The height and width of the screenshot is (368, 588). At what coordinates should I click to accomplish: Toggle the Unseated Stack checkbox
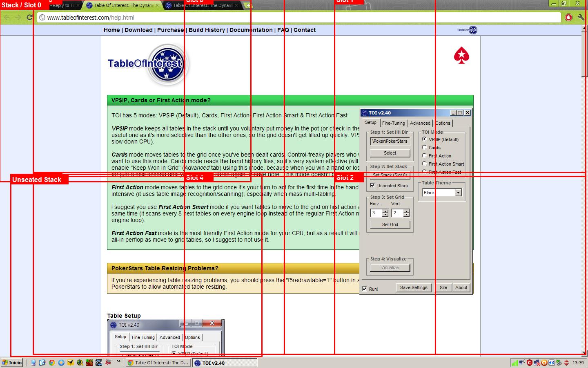tap(372, 185)
